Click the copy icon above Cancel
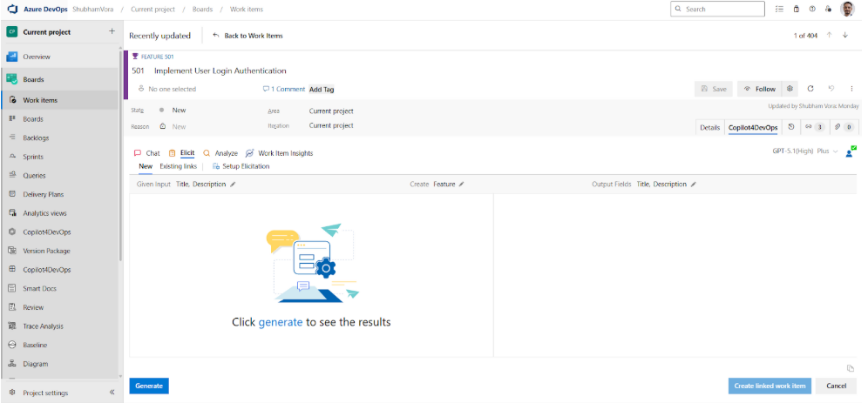The image size is (868, 403). [x=851, y=369]
